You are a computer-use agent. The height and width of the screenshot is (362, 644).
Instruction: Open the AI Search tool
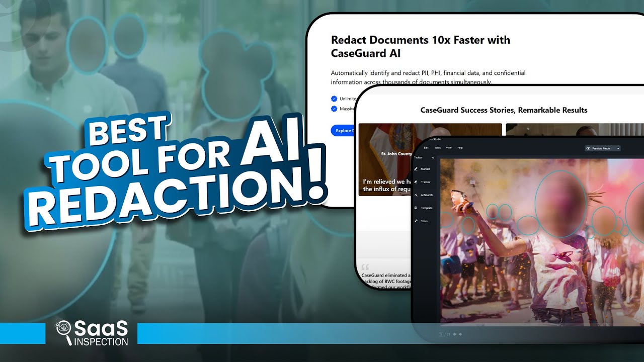[x=423, y=195]
